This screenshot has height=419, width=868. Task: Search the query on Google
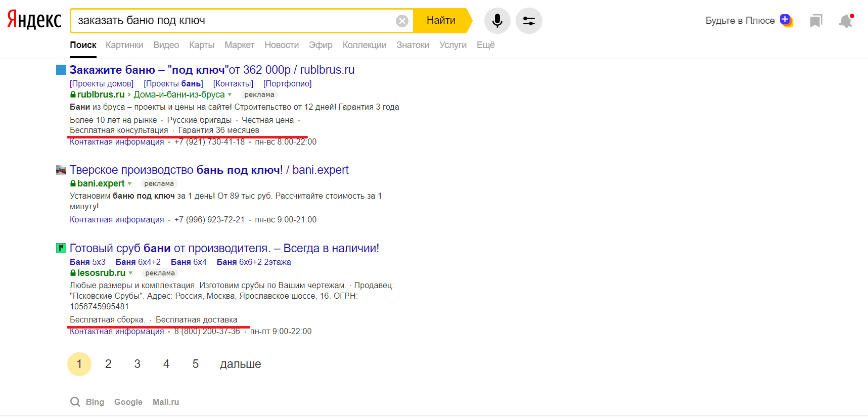128,402
